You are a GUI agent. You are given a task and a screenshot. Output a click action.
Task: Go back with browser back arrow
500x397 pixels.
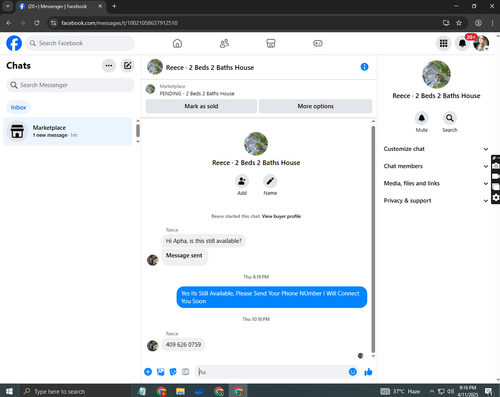(9, 23)
